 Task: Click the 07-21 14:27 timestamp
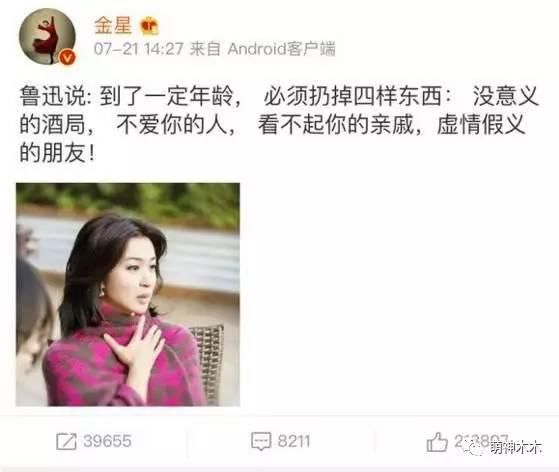pyautogui.click(x=139, y=49)
